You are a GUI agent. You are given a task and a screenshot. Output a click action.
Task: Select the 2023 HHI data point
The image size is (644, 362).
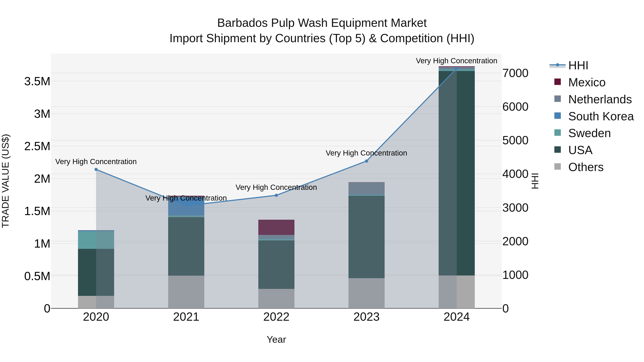click(367, 161)
